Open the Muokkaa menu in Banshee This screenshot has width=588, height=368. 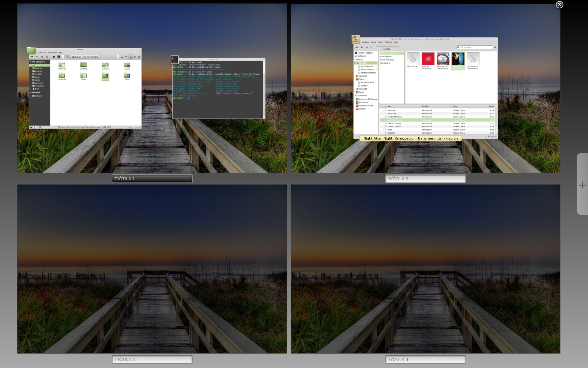(x=366, y=42)
